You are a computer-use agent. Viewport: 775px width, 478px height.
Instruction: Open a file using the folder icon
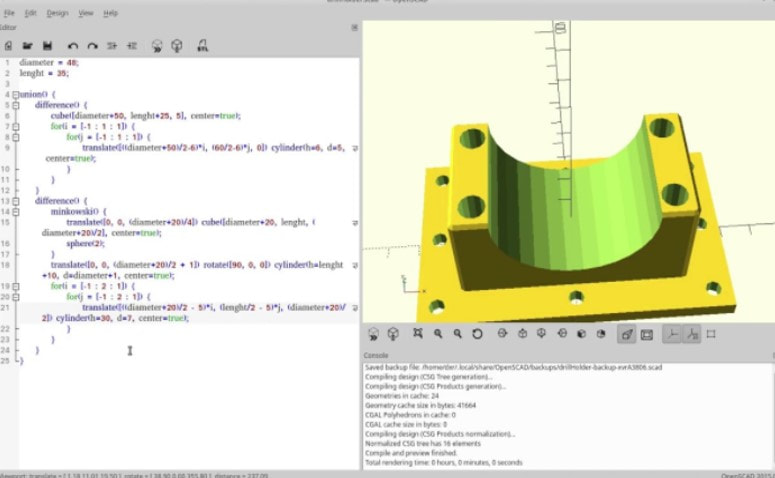(28, 45)
